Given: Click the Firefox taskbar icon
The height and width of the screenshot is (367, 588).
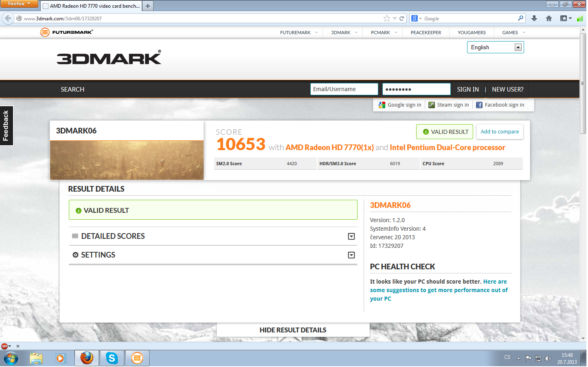Looking at the screenshot, I should point(87,358).
